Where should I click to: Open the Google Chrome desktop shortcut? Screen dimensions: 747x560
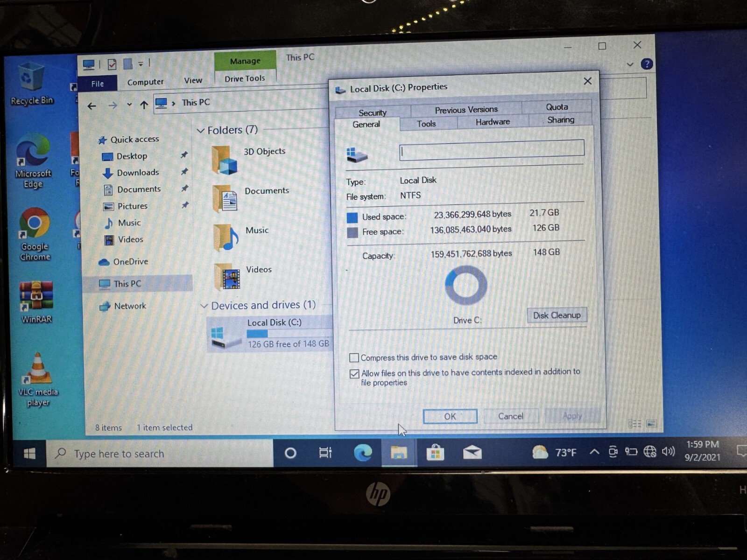click(35, 234)
